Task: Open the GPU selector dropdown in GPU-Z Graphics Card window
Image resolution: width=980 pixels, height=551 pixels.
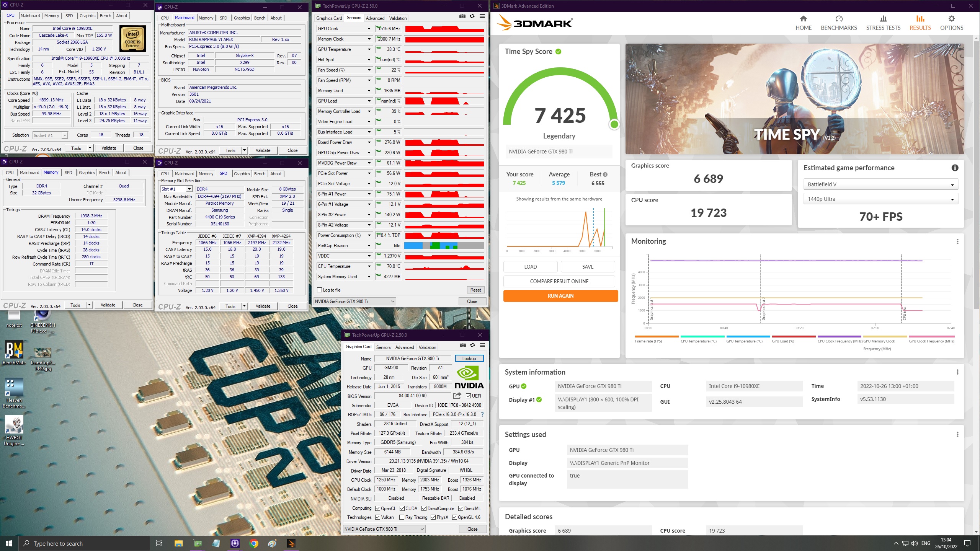Action: coord(384,529)
